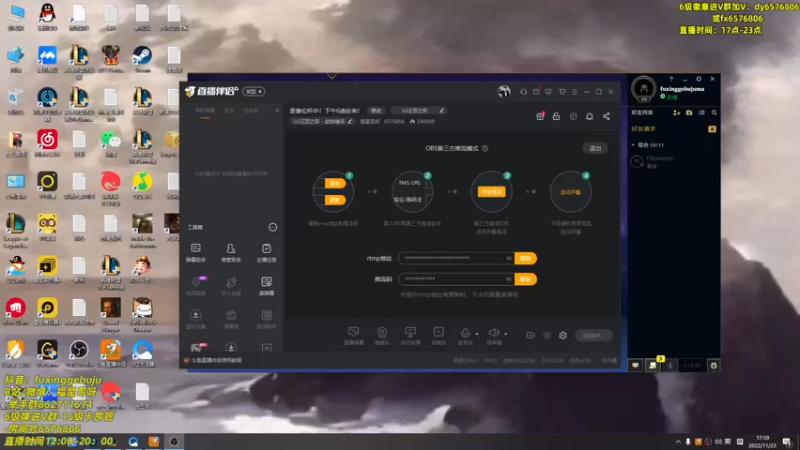The width and height of the screenshot is (800, 450).
Task: Click add friend icon in League friends panel
Action: [x=677, y=112]
